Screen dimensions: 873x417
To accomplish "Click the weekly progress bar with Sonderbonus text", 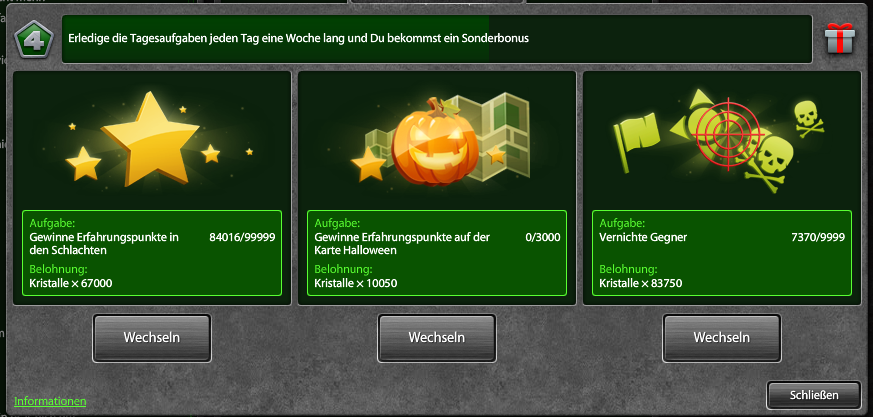I will click(436, 39).
